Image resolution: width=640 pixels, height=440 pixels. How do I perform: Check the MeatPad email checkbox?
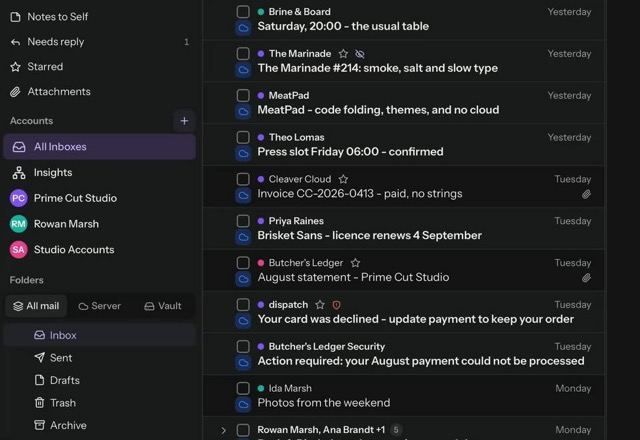point(243,96)
